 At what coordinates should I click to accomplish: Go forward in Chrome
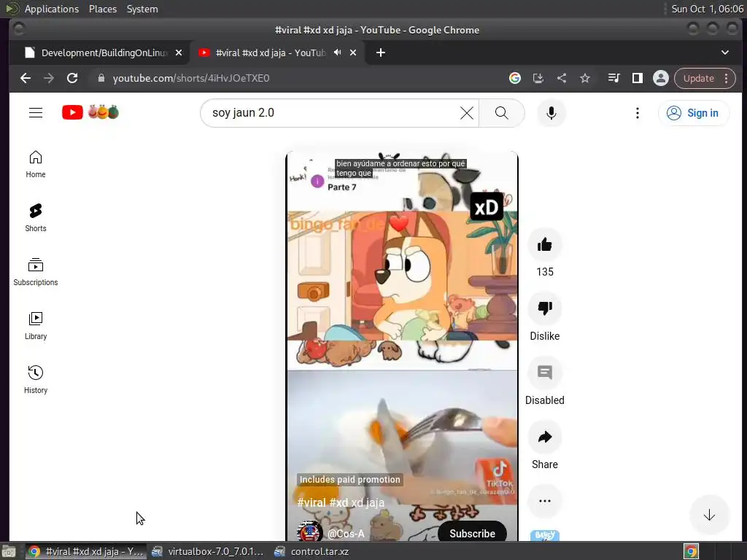pyautogui.click(x=49, y=78)
